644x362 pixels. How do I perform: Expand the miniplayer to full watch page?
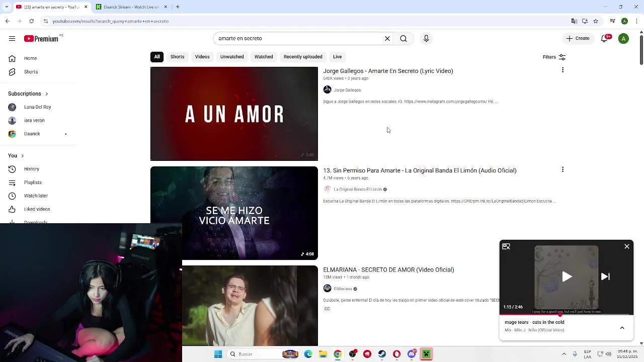(x=506, y=246)
